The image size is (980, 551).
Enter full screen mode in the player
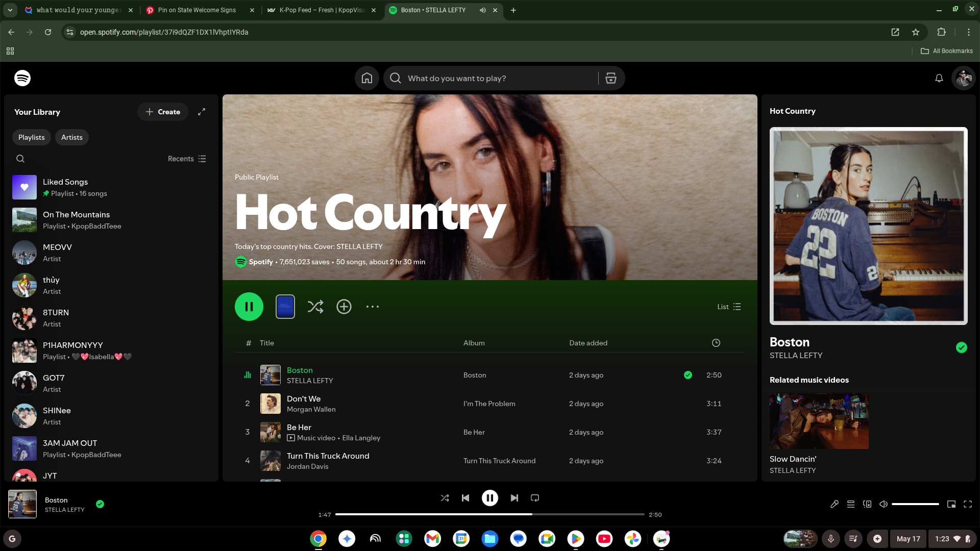(x=968, y=504)
